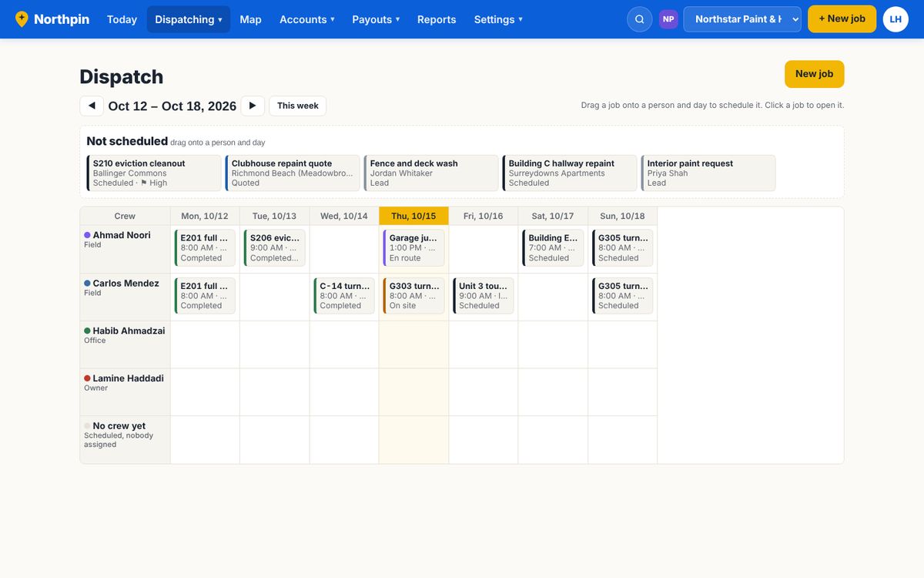Open the Unit 3 Friday job

484,296
